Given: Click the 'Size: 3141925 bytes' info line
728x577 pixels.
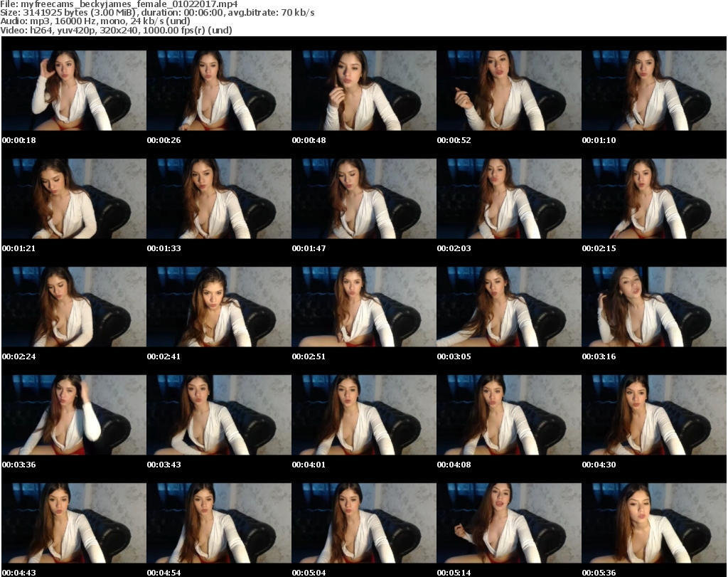Looking at the screenshot, I should click(157, 13).
